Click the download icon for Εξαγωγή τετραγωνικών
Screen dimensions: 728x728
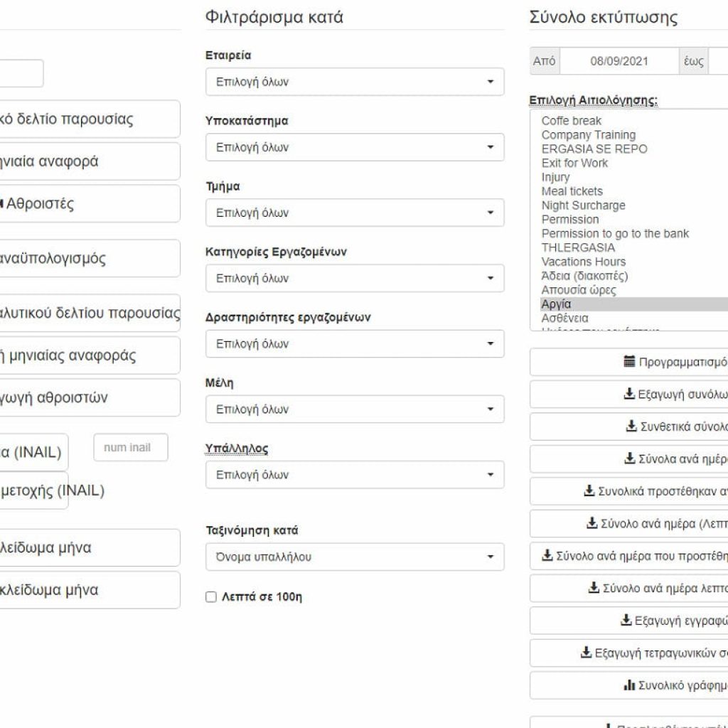pyautogui.click(x=586, y=653)
